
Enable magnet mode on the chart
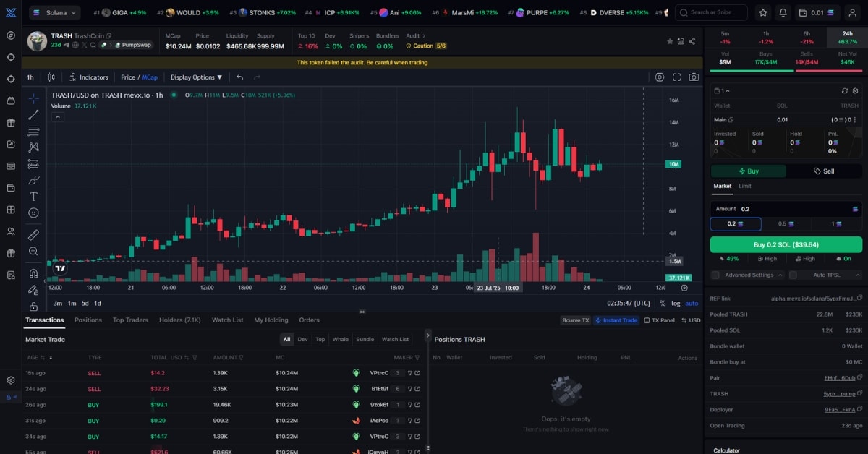pyautogui.click(x=33, y=272)
